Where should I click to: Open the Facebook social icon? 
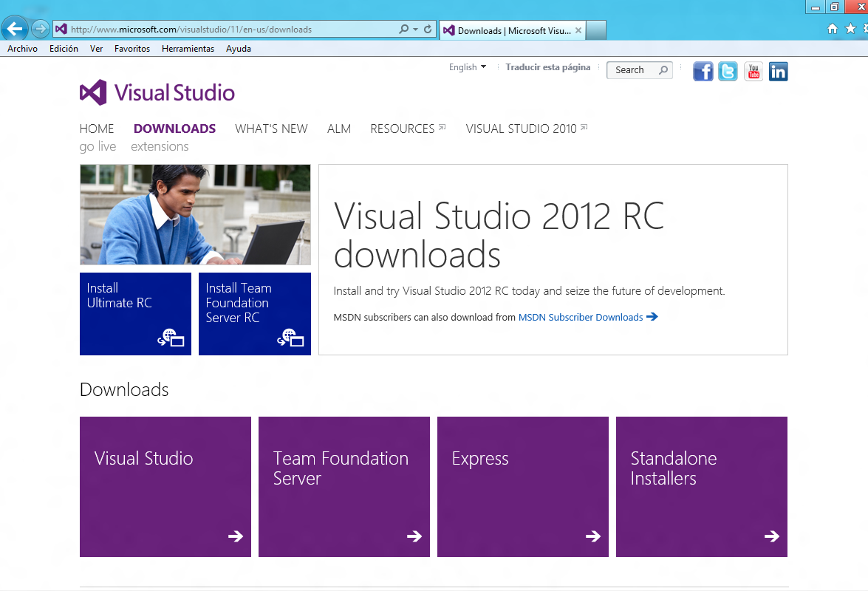point(703,72)
